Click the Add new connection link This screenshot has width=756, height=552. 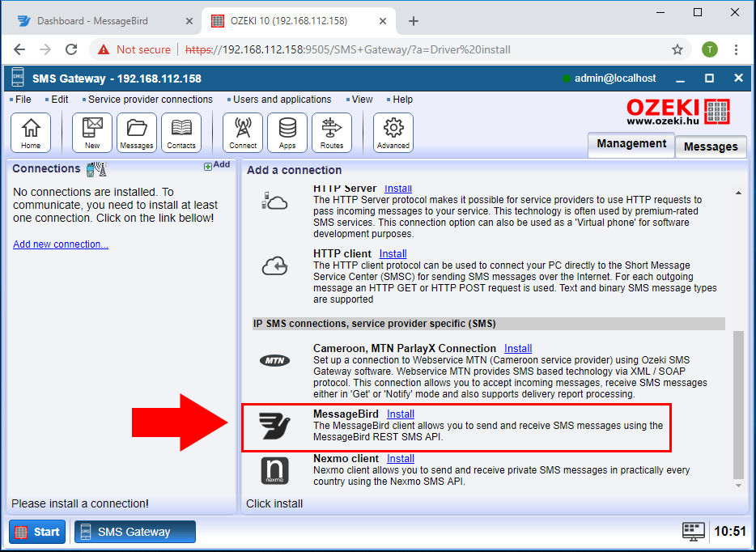61,244
